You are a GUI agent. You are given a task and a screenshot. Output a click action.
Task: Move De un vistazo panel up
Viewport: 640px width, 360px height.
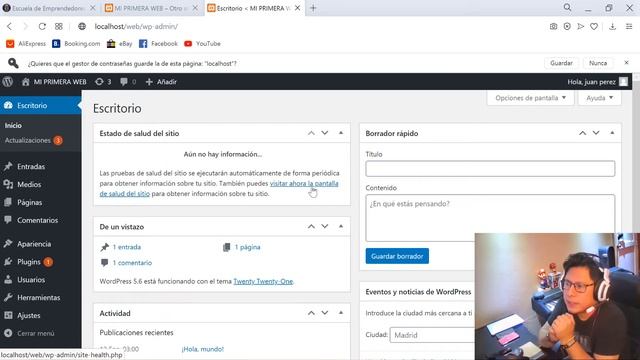(311, 227)
